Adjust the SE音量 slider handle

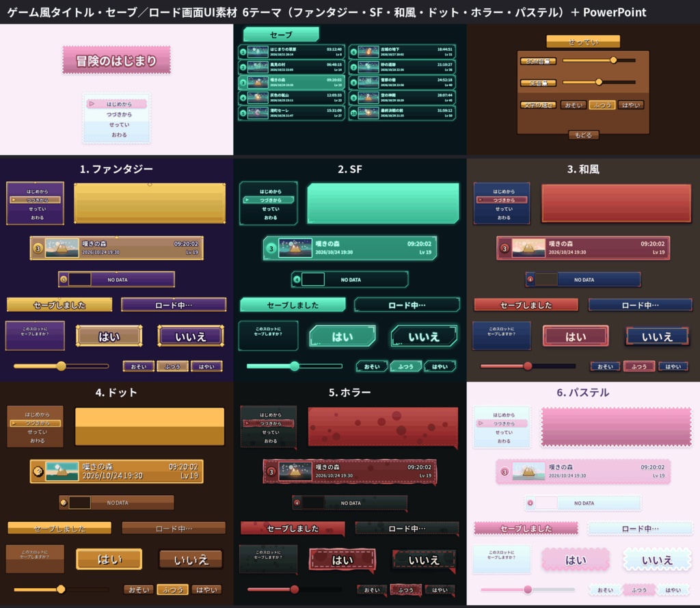pos(599,82)
